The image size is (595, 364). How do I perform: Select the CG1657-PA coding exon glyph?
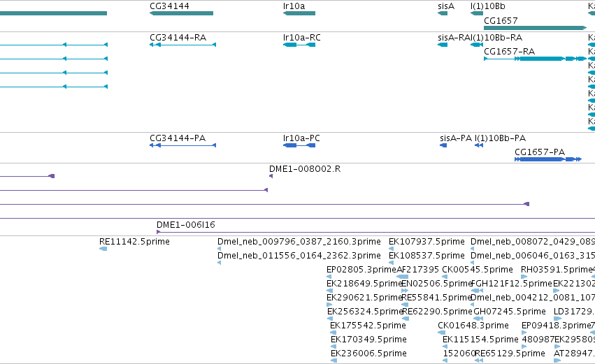click(x=548, y=159)
